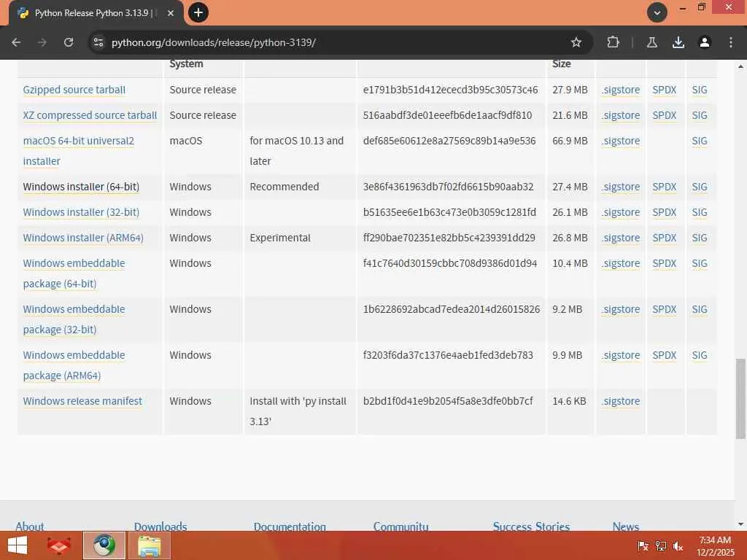Download Windows embeddable package (32-bit)
Screen dimensions: 747x560
point(74,319)
